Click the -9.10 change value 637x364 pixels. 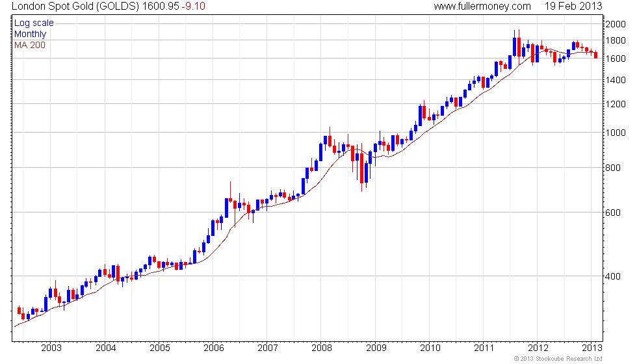(194, 6)
